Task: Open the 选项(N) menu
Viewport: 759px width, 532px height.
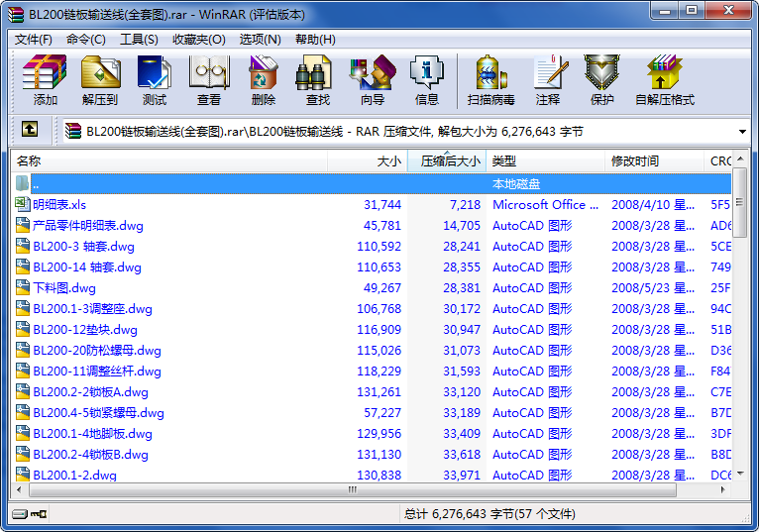Action: click(x=260, y=40)
